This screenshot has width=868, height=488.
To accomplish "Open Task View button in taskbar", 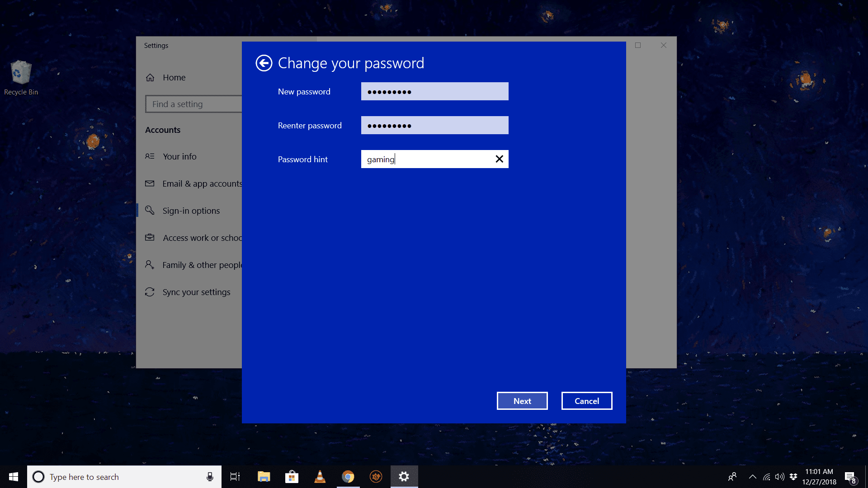I will click(236, 476).
